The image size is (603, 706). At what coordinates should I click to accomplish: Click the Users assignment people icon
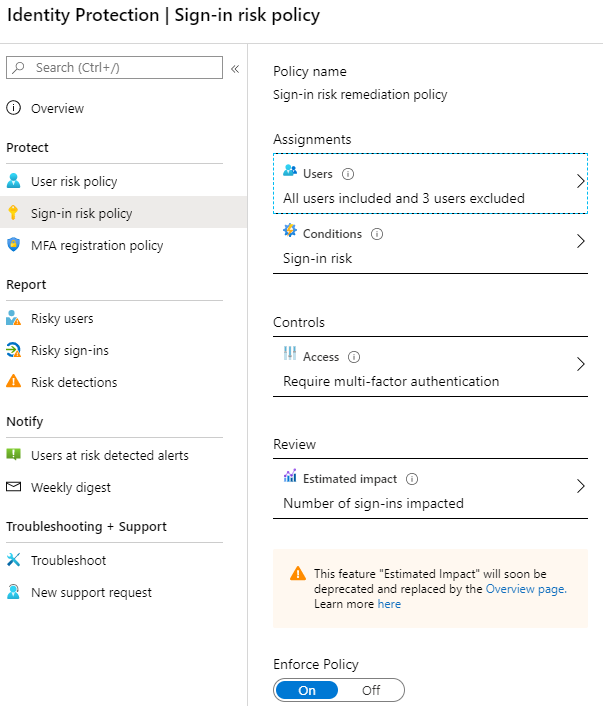click(x=290, y=171)
